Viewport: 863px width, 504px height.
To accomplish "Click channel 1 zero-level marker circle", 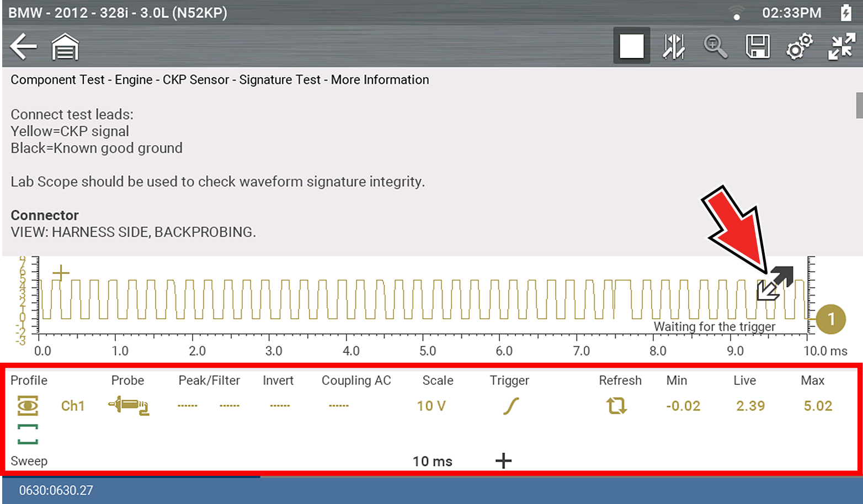I will 830,319.
